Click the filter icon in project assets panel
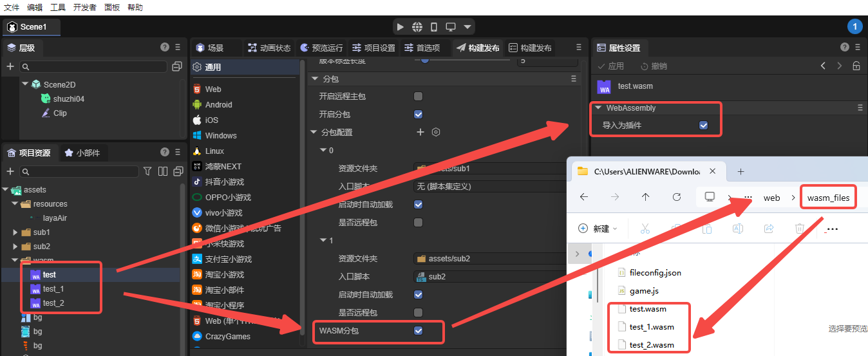The height and width of the screenshot is (356, 868). tap(147, 171)
